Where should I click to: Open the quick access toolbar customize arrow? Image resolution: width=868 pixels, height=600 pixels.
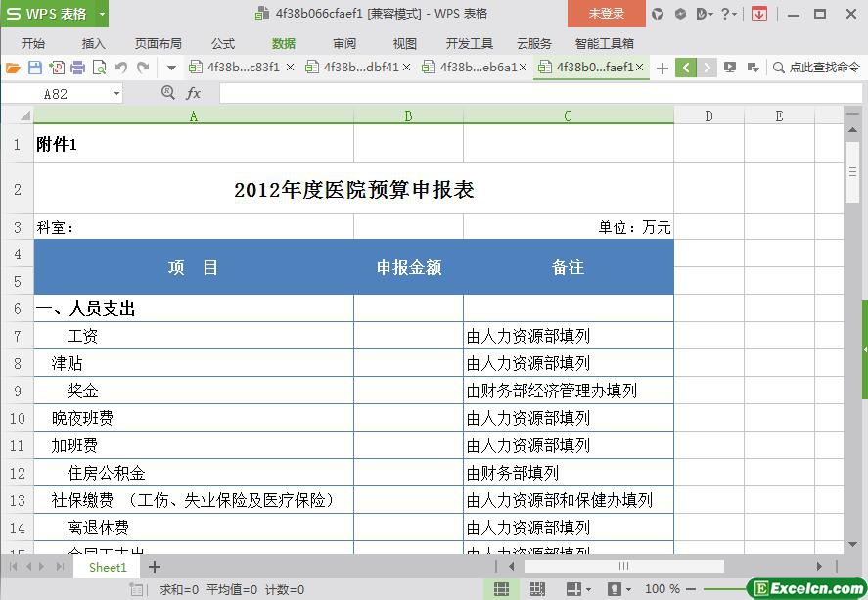click(171, 69)
